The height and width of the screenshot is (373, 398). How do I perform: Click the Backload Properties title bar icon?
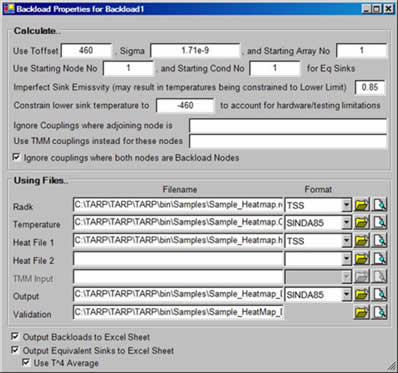9,8
